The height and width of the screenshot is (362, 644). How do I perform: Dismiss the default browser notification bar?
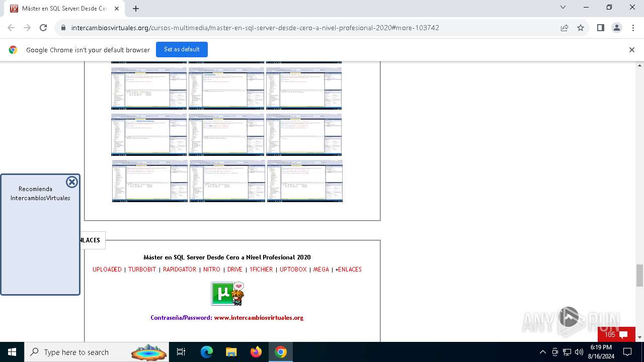(x=631, y=50)
